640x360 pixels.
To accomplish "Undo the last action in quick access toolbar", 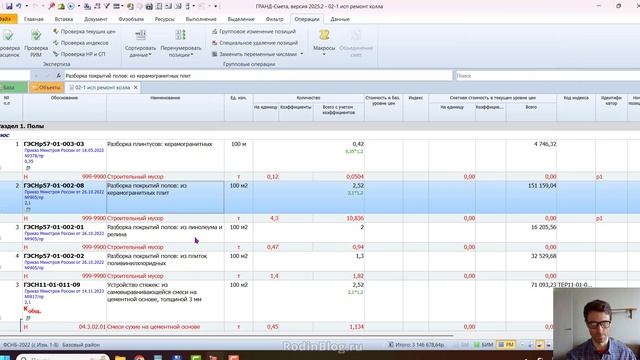I will pyautogui.click(x=18, y=6).
